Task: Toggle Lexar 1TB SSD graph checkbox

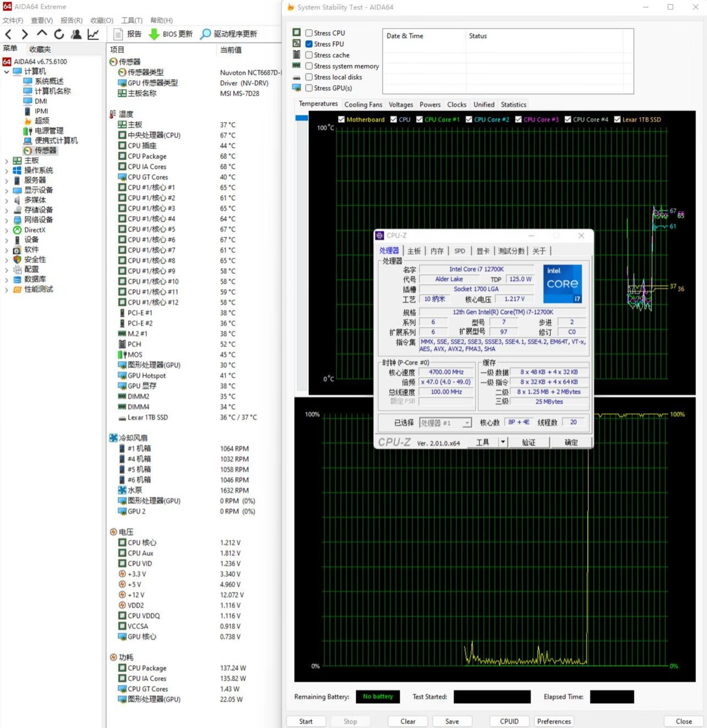Action: tap(617, 119)
